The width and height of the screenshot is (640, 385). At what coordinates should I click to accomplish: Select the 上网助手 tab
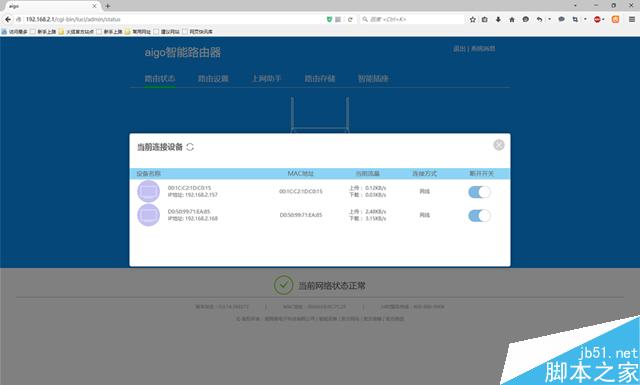tap(266, 78)
